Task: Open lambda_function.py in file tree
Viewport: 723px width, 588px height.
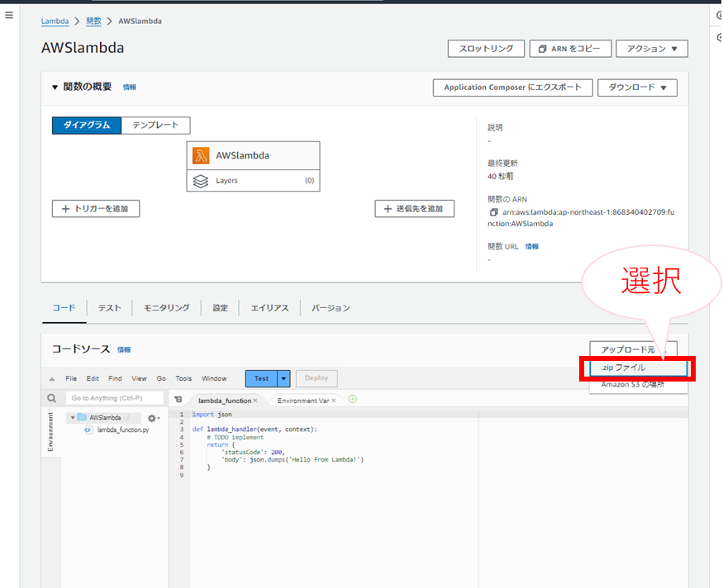Action: (122, 430)
